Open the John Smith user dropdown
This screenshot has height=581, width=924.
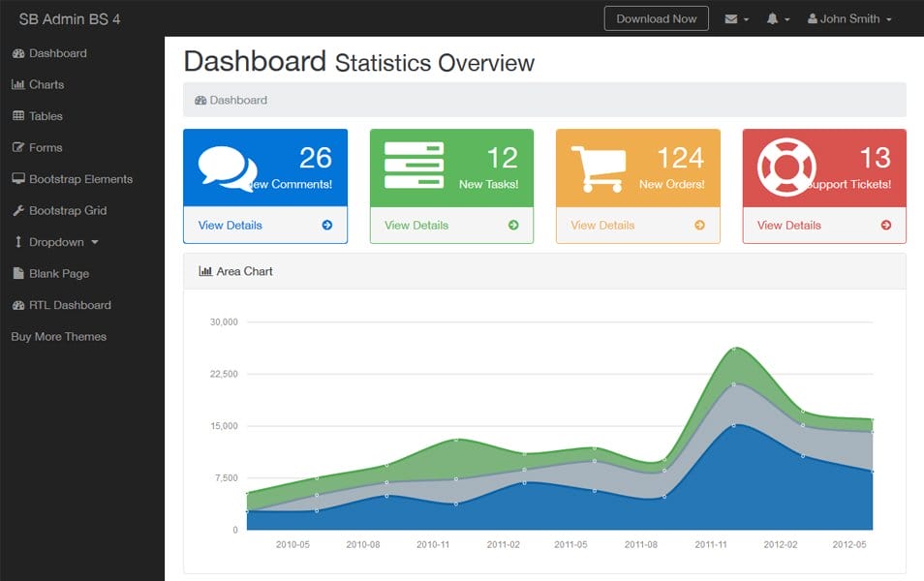pos(848,17)
